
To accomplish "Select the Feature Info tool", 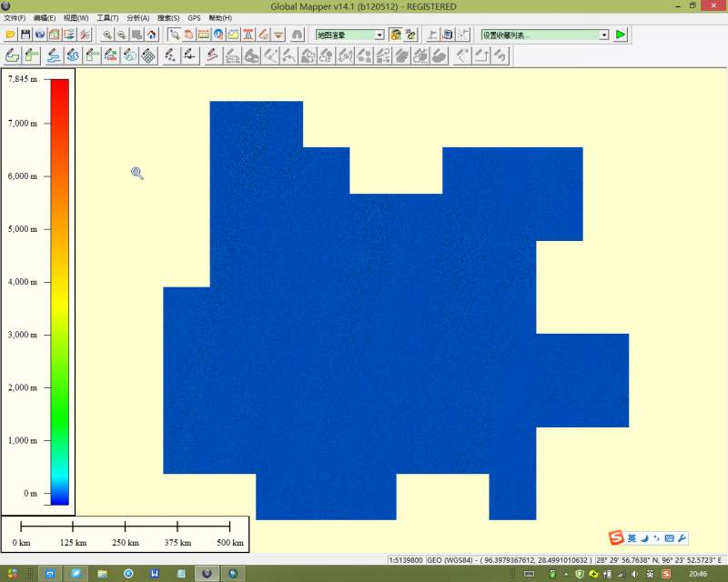I will click(218, 35).
